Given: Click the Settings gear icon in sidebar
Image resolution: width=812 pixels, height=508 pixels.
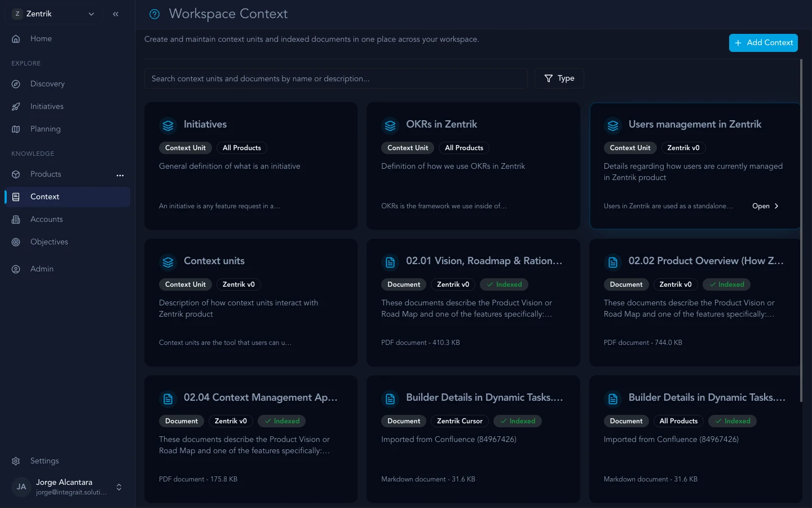Looking at the screenshot, I should 16,461.
